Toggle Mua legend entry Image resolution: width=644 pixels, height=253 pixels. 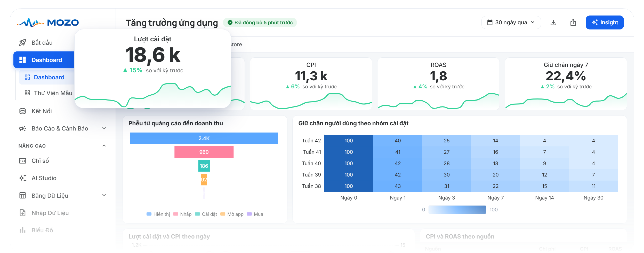(x=255, y=214)
